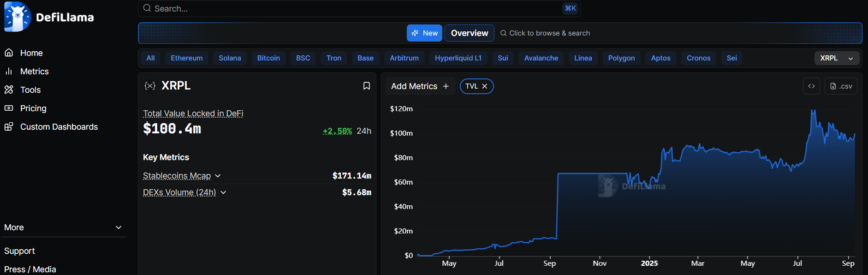
Task: Open the embed code icon button
Action: click(811, 86)
